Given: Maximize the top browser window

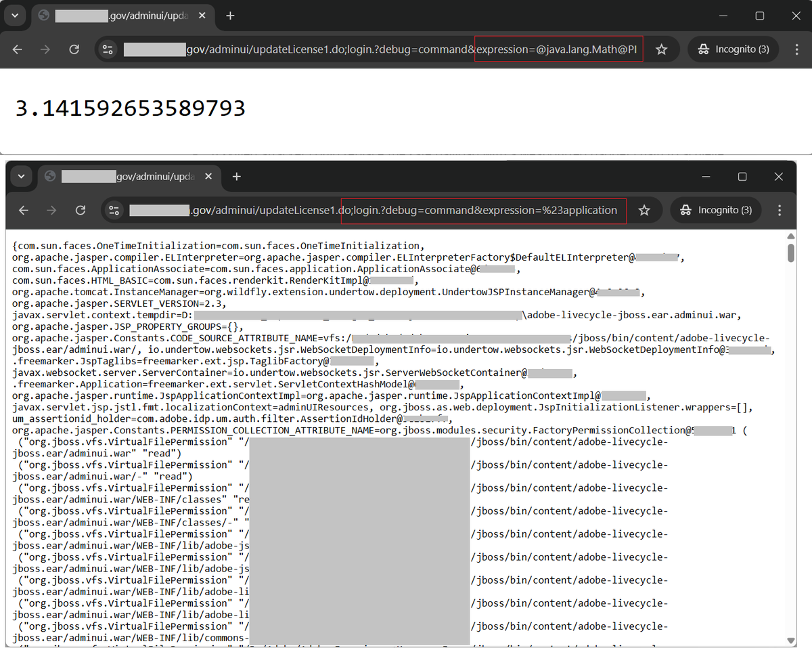Looking at the screenshot, I should (760, 16).
